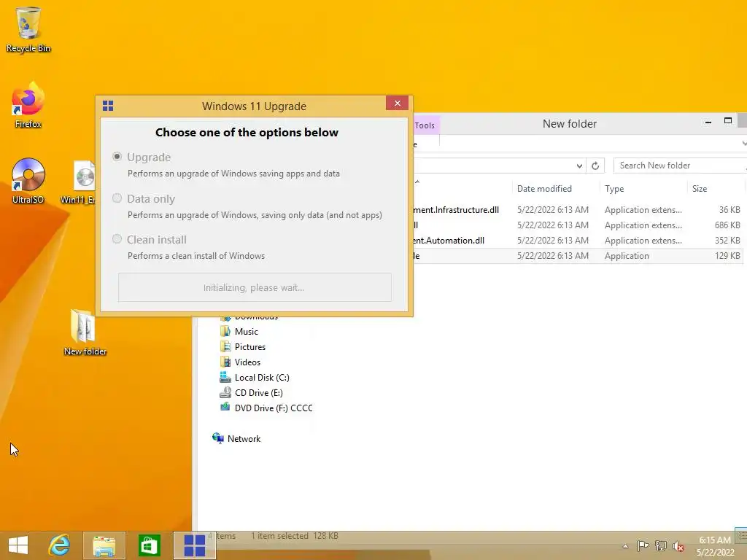Sort files by Size column
The image size is (747, 560).
[700, 189]
